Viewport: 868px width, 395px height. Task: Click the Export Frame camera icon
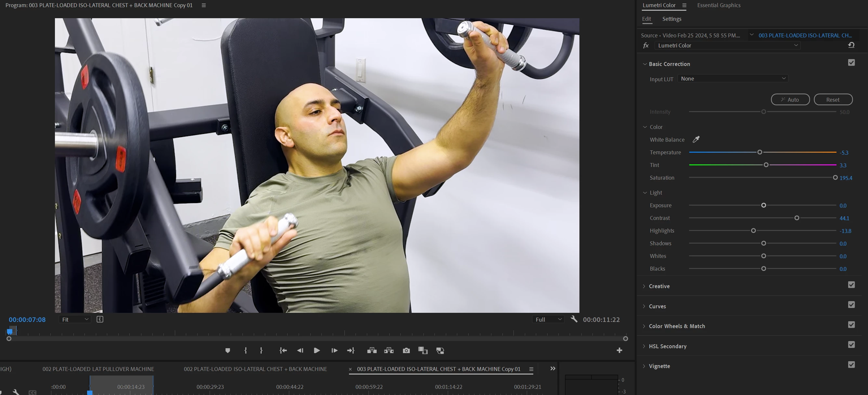pos(406,350)
